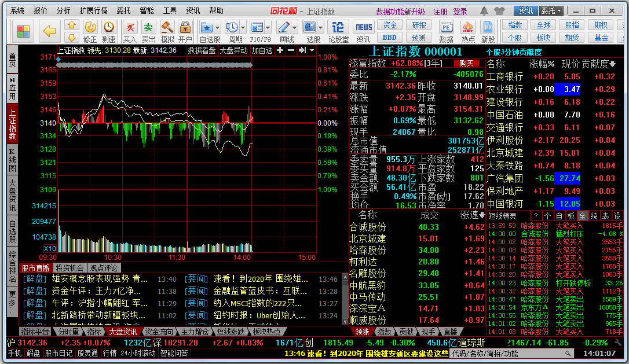Click the 登录 link
The height and width of the screenshot is (364, 629).
[x=460, y=12]
